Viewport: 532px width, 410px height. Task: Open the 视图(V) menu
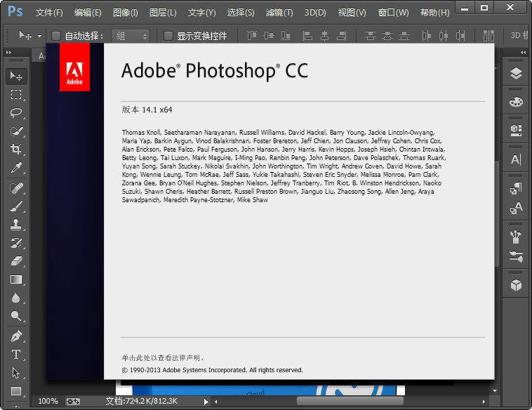tap(352, 13)
